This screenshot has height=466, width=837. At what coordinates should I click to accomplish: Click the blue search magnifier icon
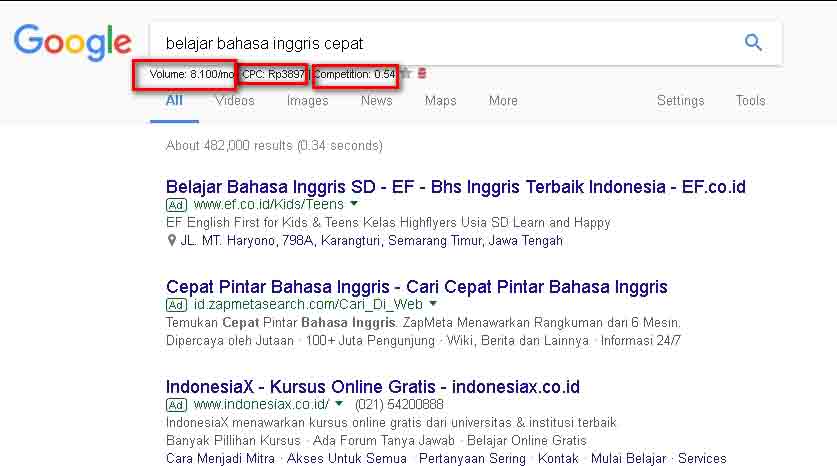coord(753,42)
